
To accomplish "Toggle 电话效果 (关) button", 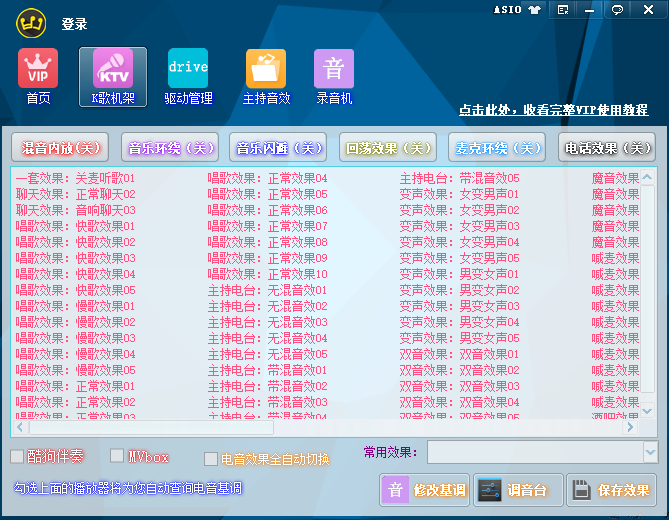I will click(x=607, y=148).
